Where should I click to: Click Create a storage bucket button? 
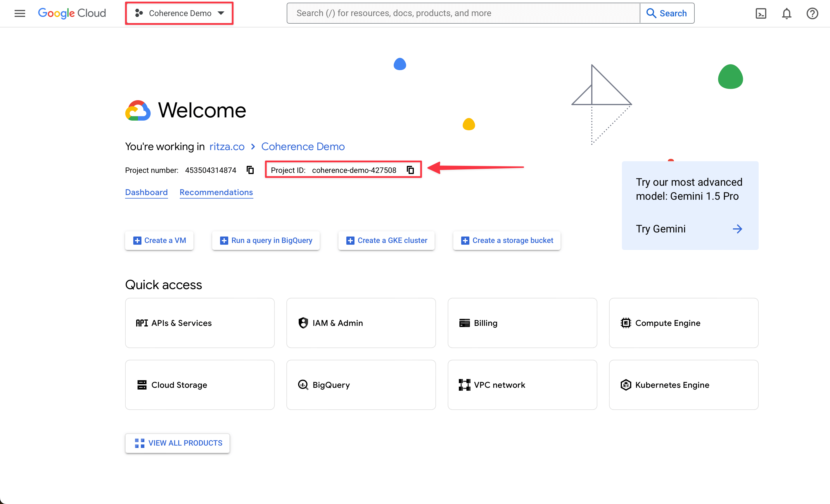(x=507, y=240)
